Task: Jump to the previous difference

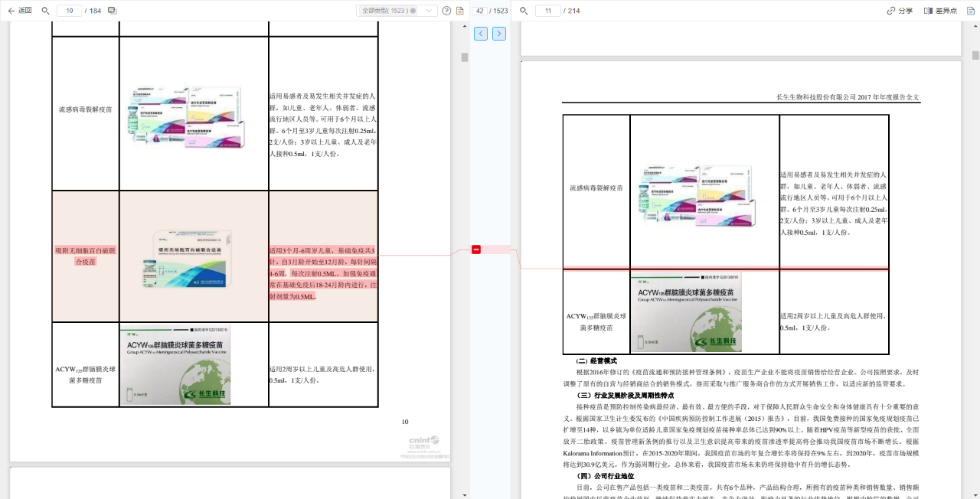Action: point(481,34)
